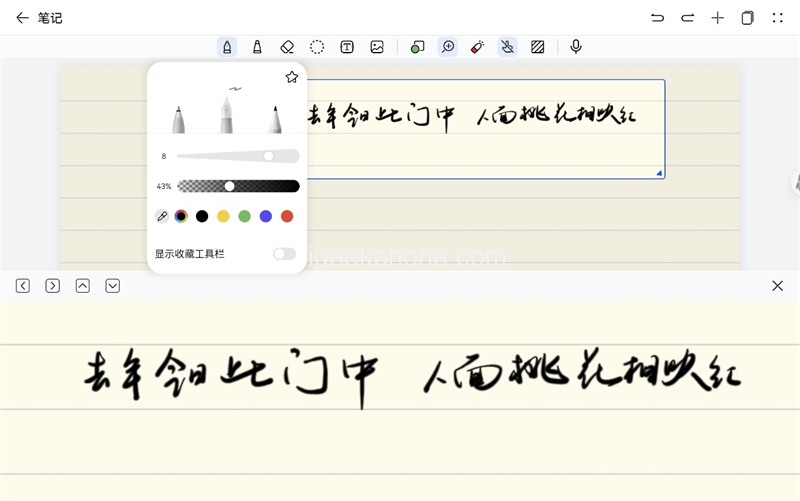Choose the lasso selection tool

coord(317,47)
